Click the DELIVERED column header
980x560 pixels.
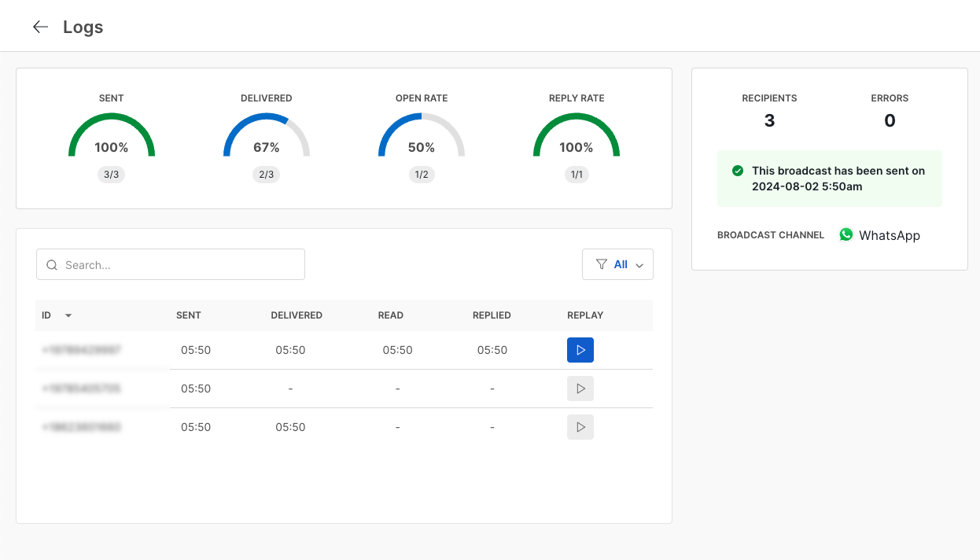tap(297, 315)
